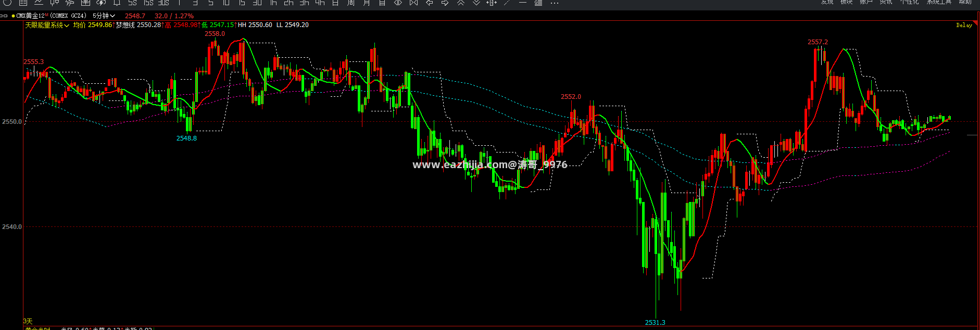Click the 2555.3 price label
Image resolution: width=980 pixels, height=330 pixels.
[x=34, y=62]
